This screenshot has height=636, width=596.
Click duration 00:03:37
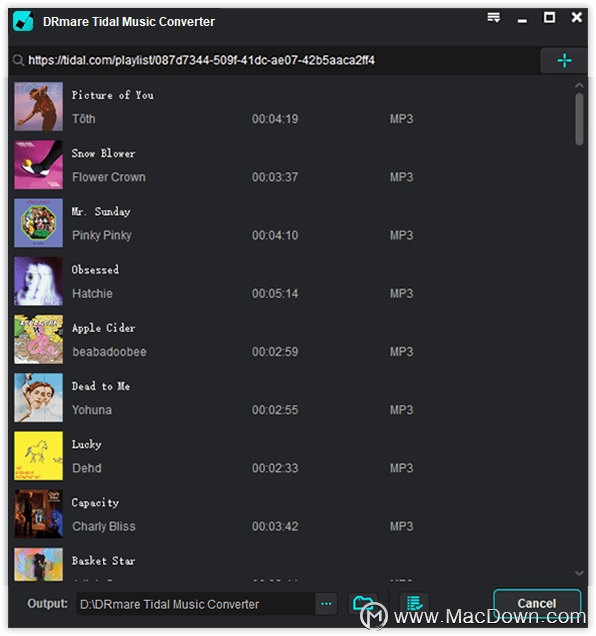pyautogui.click(x=275, y=177)
